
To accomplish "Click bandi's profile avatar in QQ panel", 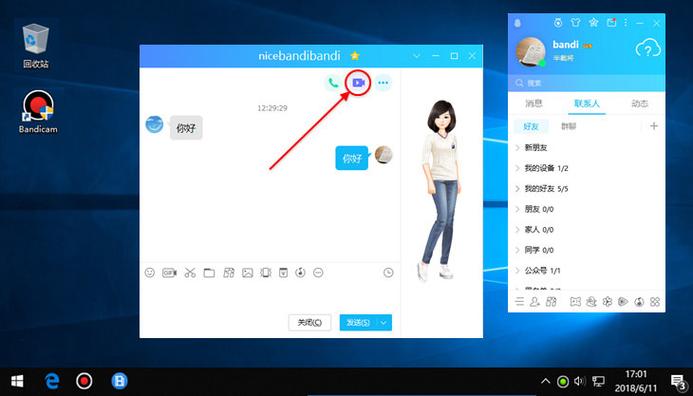I will 530,51.
